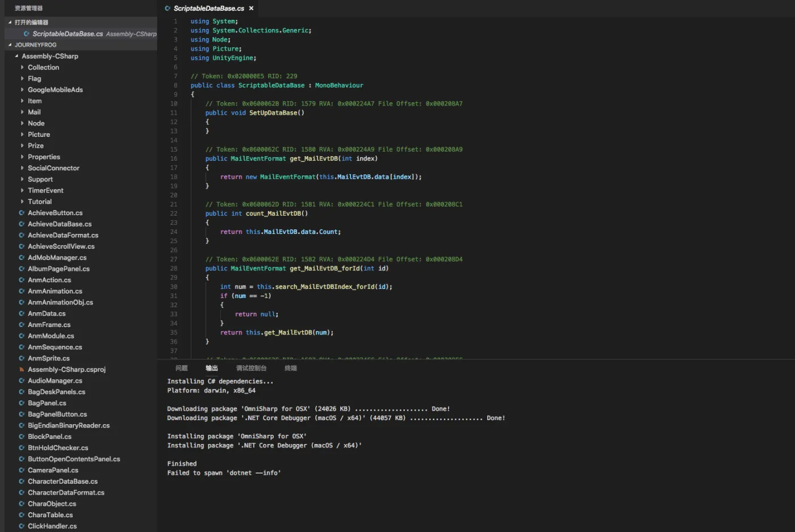Click the C# icon of AnmAnimationObj.cs
This screenshot has width=795, height=532.
(x=22, y=303)
